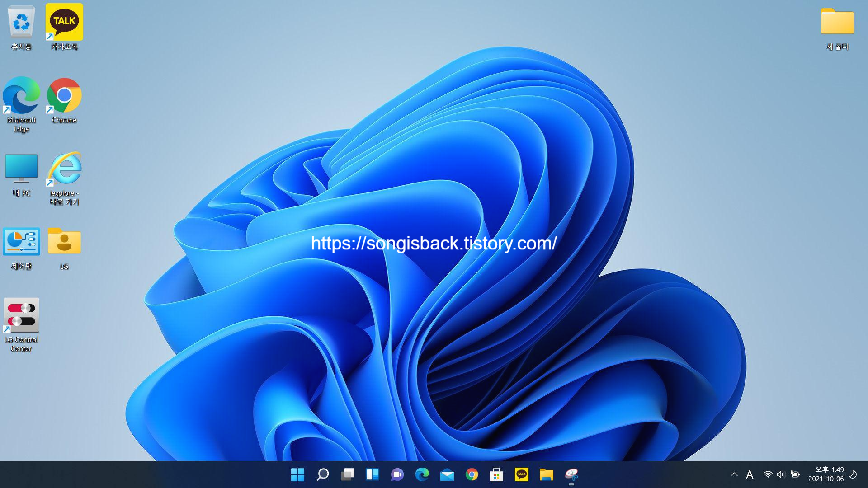The image size is (868, 488).
Task: Open clock showing 오후 1:49 2021-10-06
Action: click(x=826, y=474)
